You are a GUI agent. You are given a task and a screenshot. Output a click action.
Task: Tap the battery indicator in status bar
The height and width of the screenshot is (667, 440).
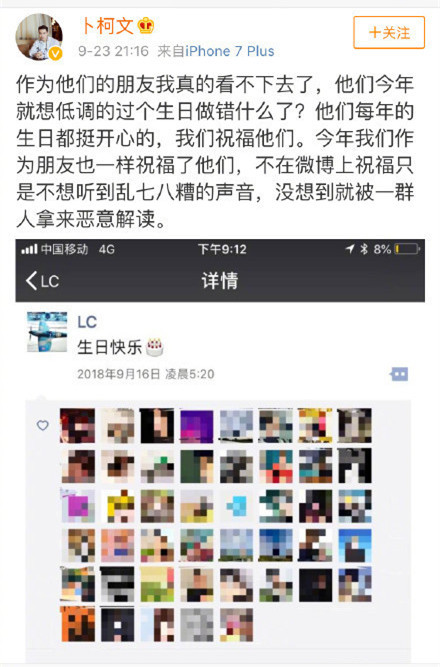click(x=407, y=249)
